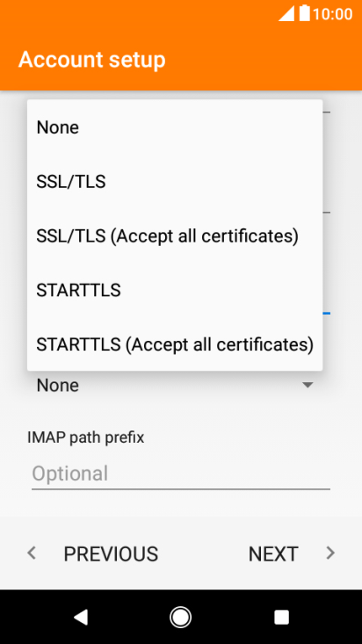Tap the battery status icon

click(x=304, y=13)
